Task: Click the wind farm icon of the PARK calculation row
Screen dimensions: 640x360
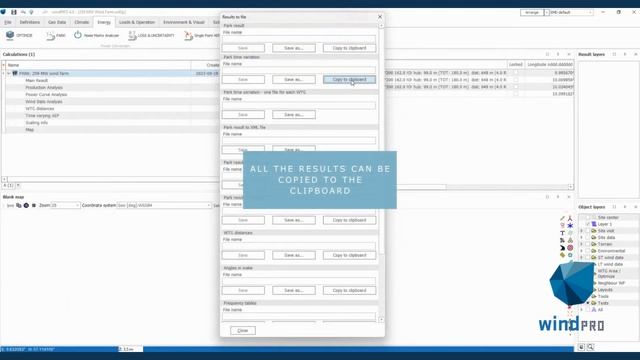Action: pos(15,73)
